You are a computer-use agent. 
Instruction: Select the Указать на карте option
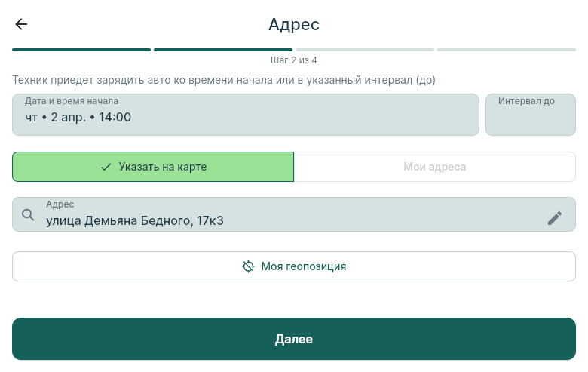(153, 167)
